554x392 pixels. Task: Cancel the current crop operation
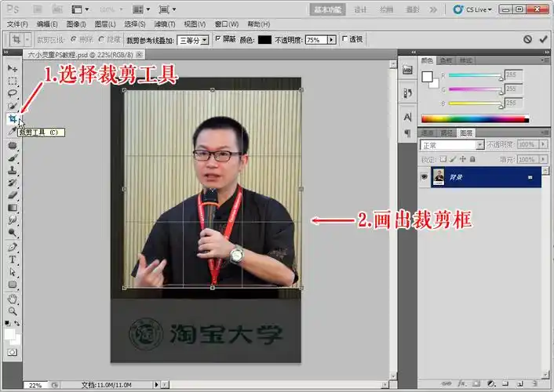pos(527,39)
